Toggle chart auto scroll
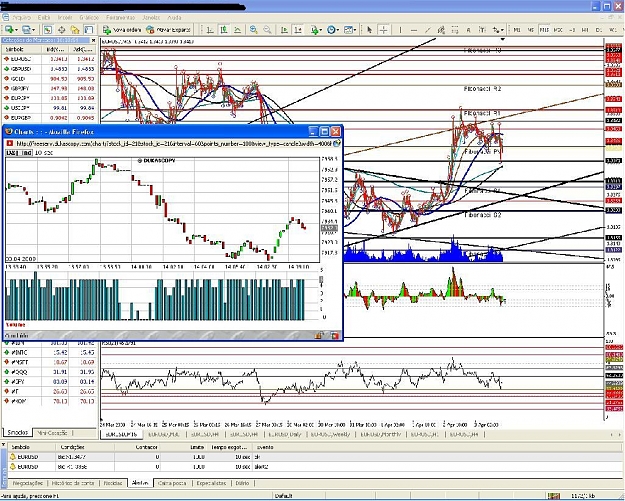625x501 pixels. click(x=284, y=30)
